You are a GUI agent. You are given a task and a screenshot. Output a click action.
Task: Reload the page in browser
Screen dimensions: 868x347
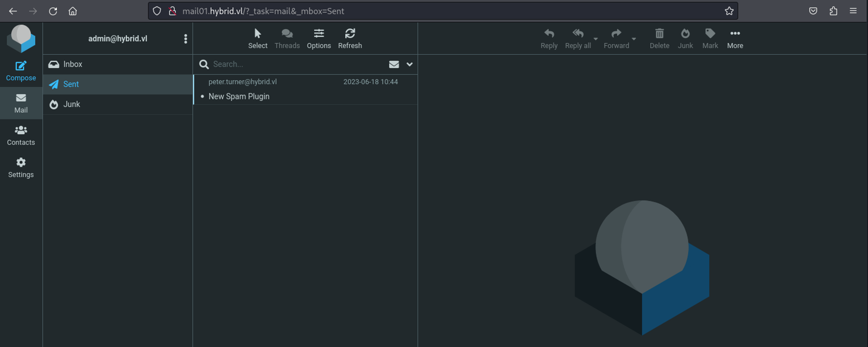(x=53, y=11)
